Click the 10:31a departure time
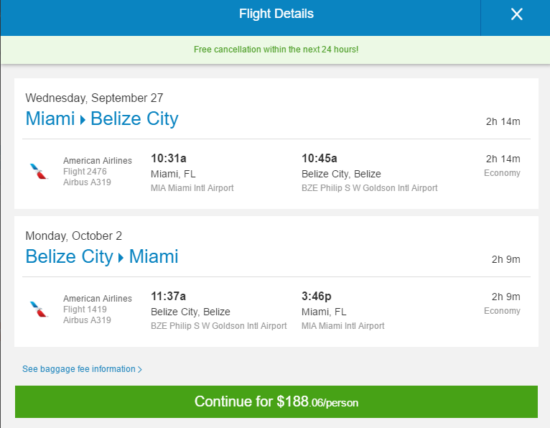This screenshot has width=550, height=428. (x=169, y=158)
